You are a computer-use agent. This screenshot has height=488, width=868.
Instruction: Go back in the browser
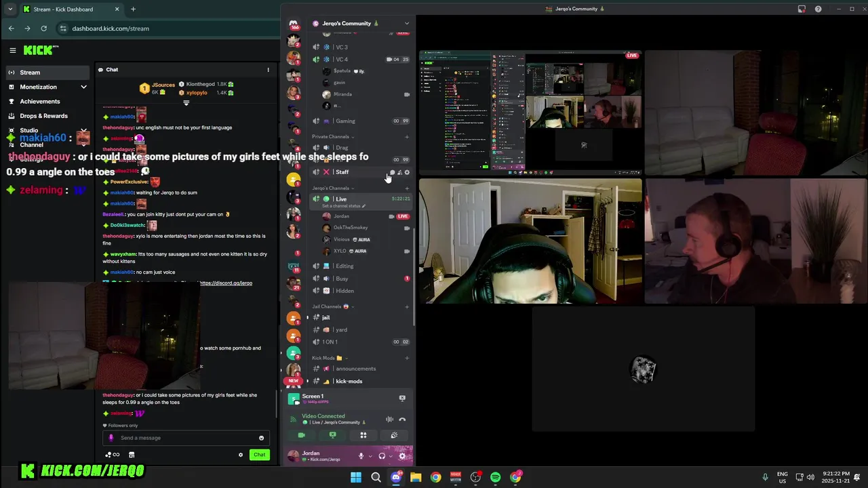(x=11, y=28)
